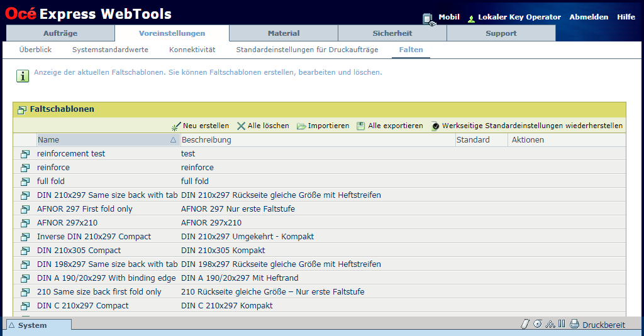The height and width of the screenshot is (336, 644).
Task: Click the restore factory defaults icon
Action: point(435,126)
